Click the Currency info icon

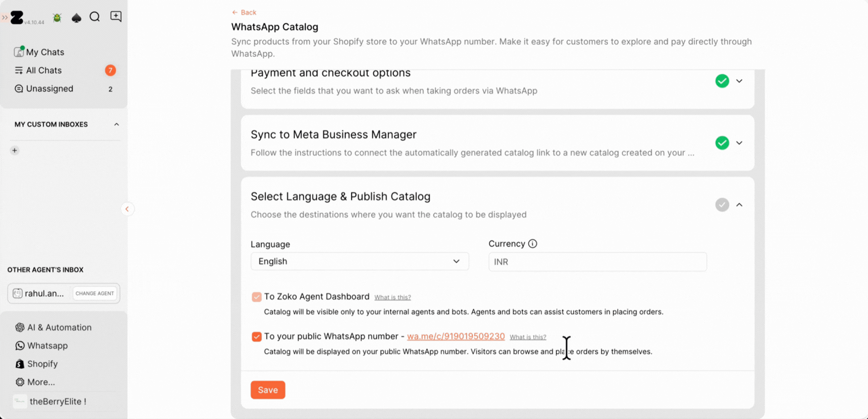click(533, 244)
